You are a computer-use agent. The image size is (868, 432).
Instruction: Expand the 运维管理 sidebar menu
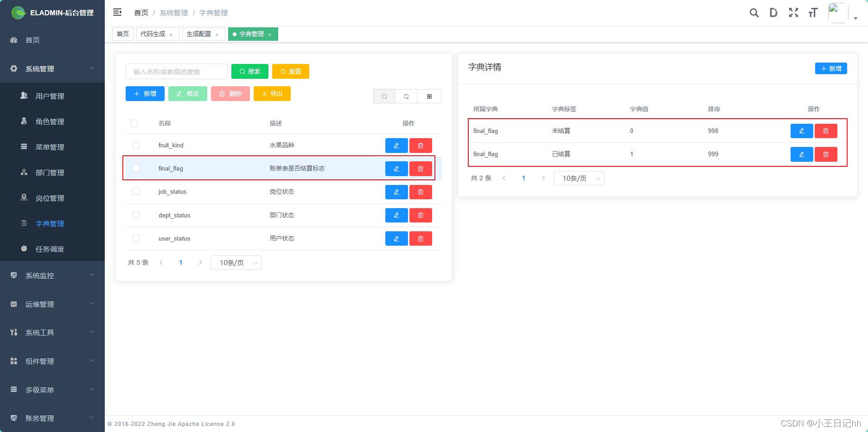click(x=52, y=304)
